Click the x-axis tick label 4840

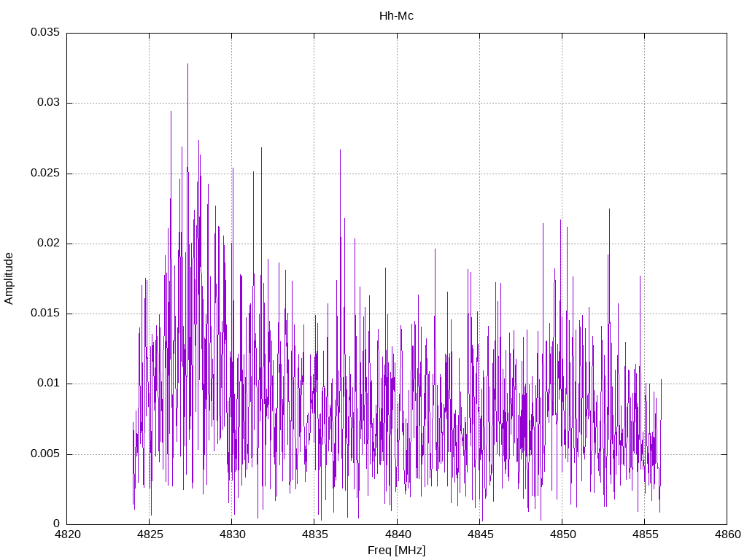coord(398,534)
